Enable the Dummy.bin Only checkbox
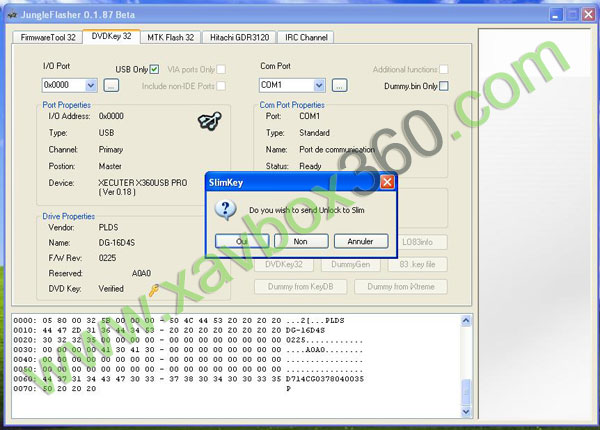Viewport: 600px width, 430px height. point(443,86)
